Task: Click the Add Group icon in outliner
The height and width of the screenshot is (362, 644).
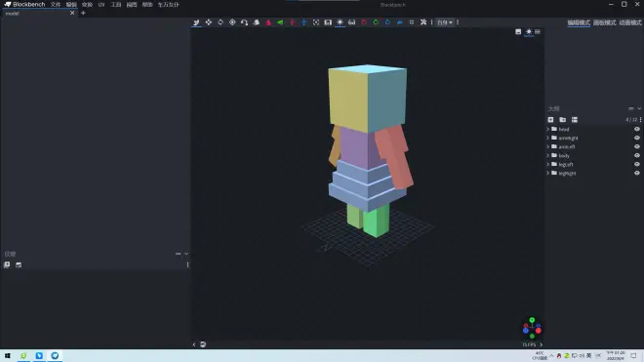Action: point(563,120)
